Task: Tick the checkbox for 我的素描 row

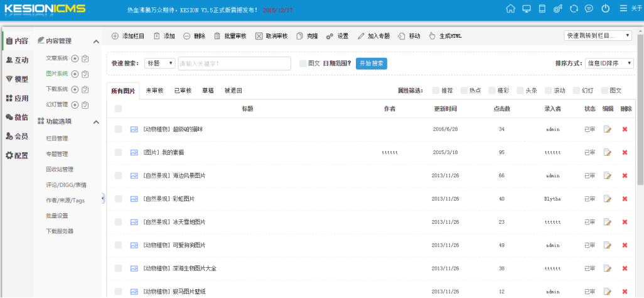Action: point(118,153)
